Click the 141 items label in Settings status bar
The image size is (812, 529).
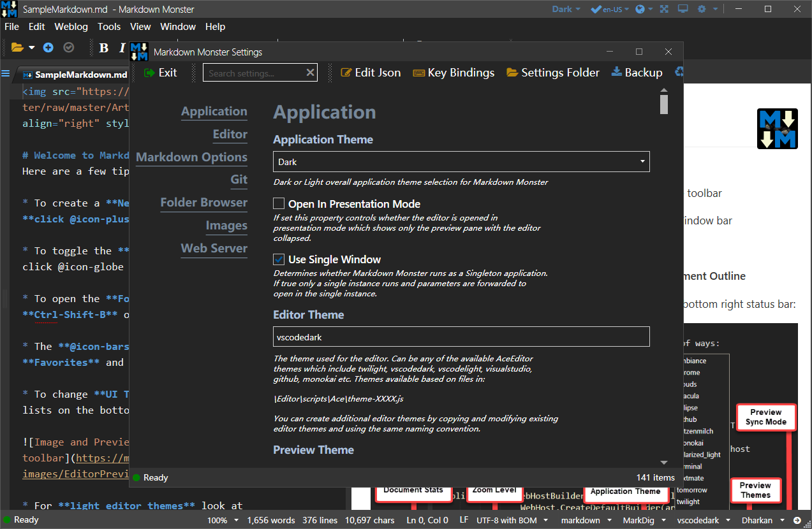click(x=655, y=477)
